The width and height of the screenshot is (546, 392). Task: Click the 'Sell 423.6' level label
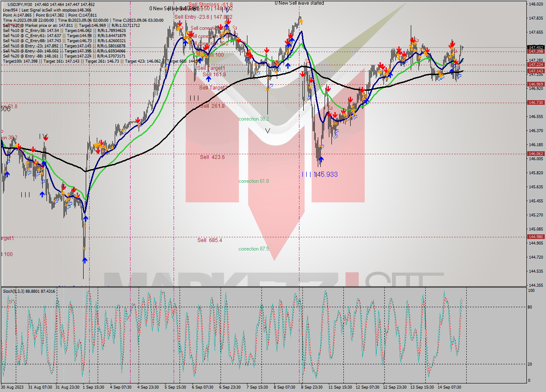(212, 157)
